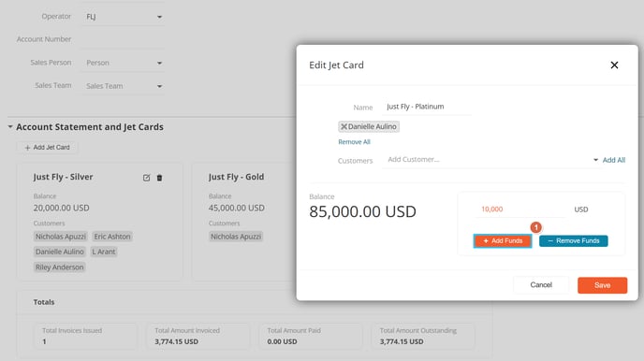Delete the Just Fly - Silver card
This screenshot has width=644, height=361.
(159, 178)
